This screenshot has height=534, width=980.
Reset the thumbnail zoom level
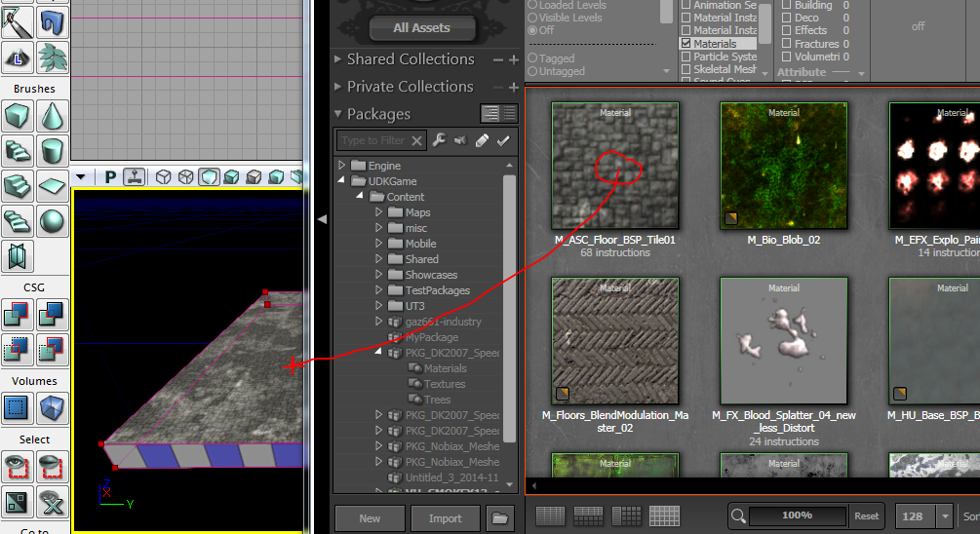coord(866,516)
